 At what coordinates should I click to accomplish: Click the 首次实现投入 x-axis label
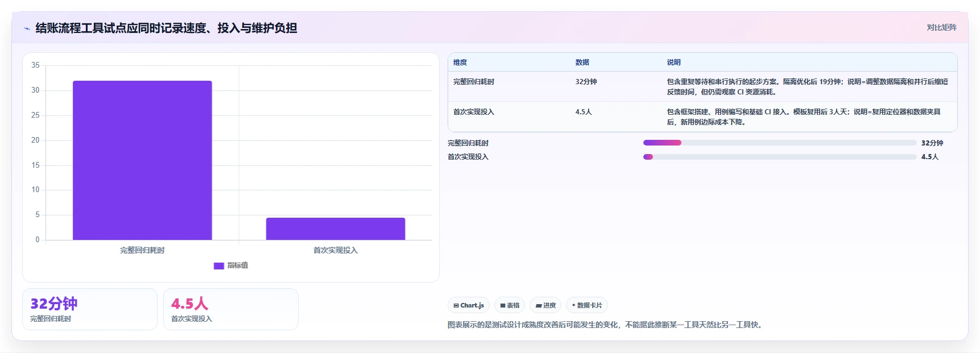pos(336,250)
